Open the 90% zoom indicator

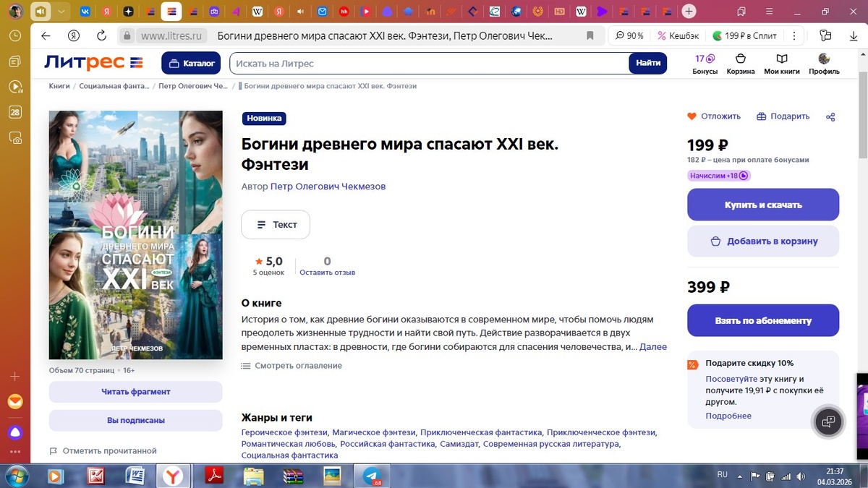(629, 35)
